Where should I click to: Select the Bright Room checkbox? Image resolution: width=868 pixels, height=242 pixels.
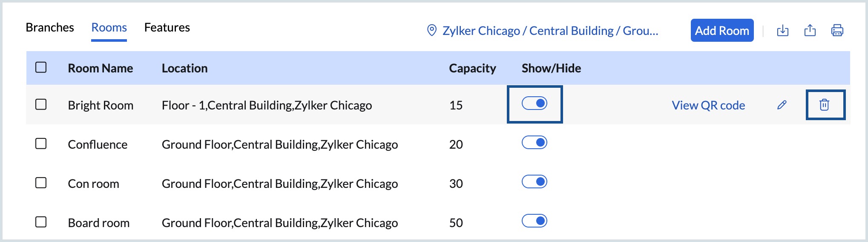pyautogui.click(x=41, y=105)
